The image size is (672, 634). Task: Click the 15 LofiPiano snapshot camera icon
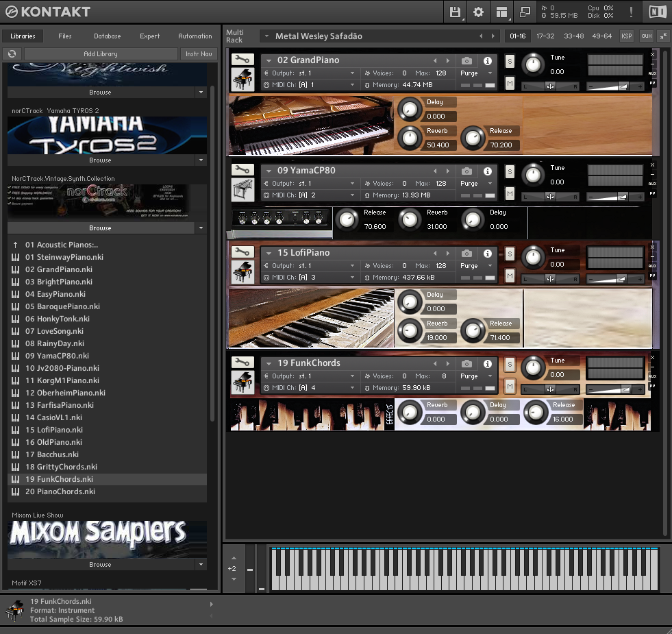pyautogui.click(x=466, y=253)
